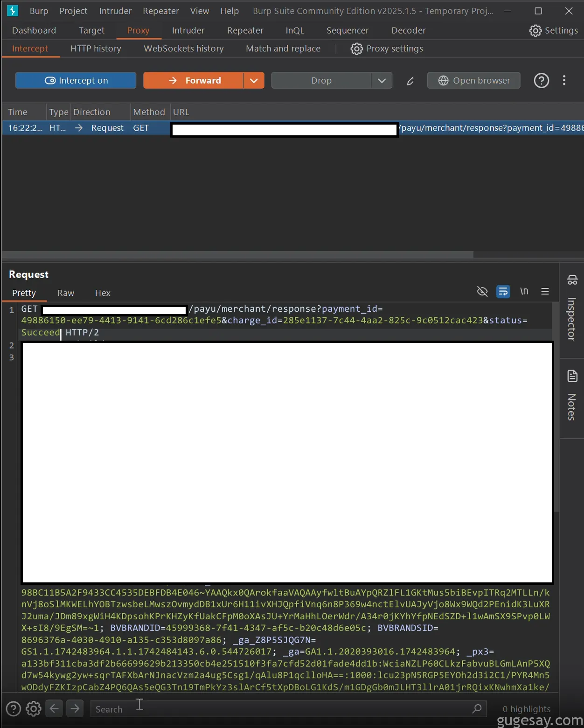Expand the Drop dropdown arrow

click(382, 80)
